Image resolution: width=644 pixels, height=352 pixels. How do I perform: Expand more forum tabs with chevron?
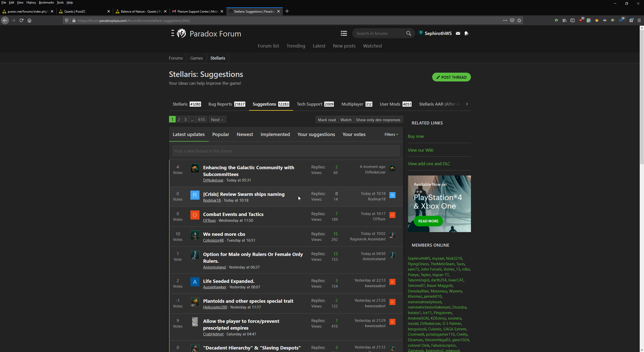point(467,104)
